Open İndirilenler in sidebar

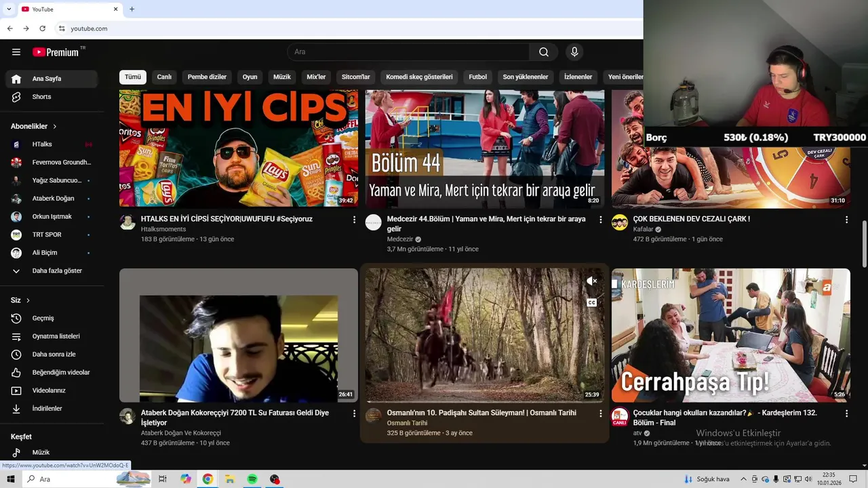click(x=52, y=409)
